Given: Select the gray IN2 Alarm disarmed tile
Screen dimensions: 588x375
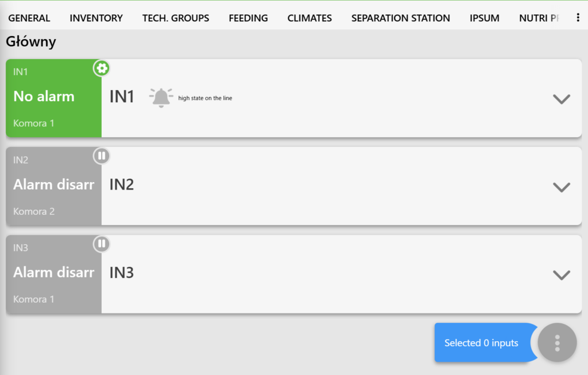Looking at the screenshot, I should click(x=53, y=186).
